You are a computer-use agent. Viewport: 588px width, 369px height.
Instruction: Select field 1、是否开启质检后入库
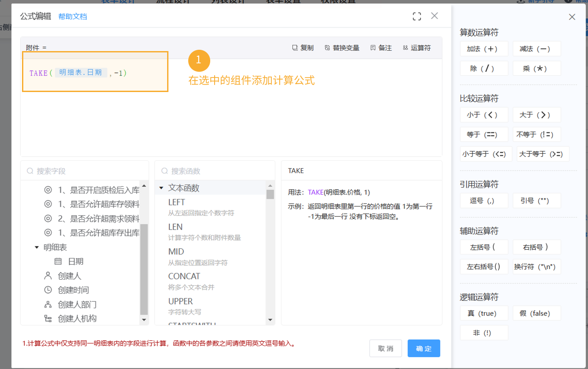click(91, 190)
